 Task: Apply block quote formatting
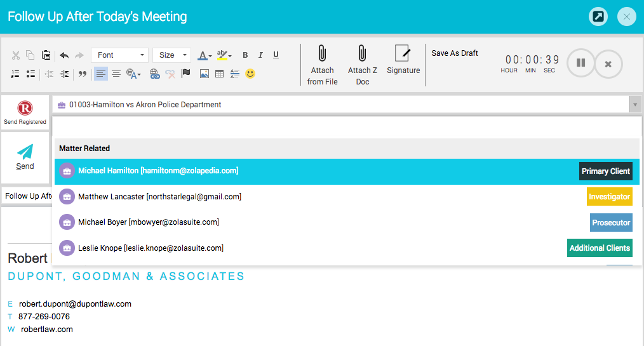83,74
